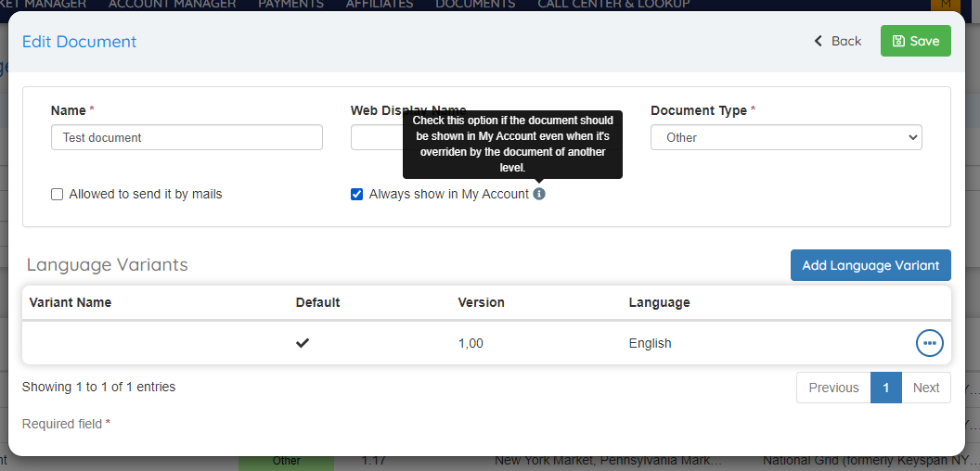The width and height of the screenshot is (980, 471).
Task: Sort by Version column header
Action: (x=482, y=303)
